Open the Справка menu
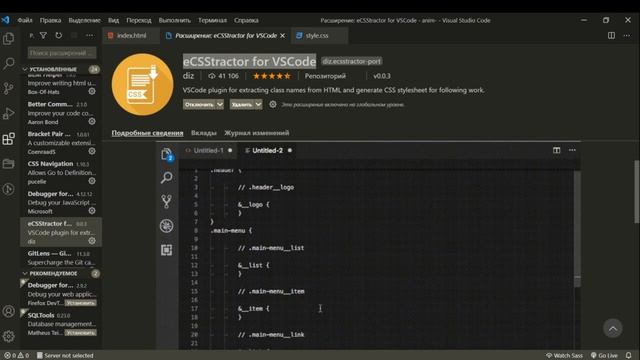640x360 pixels. tap(246, 20)
